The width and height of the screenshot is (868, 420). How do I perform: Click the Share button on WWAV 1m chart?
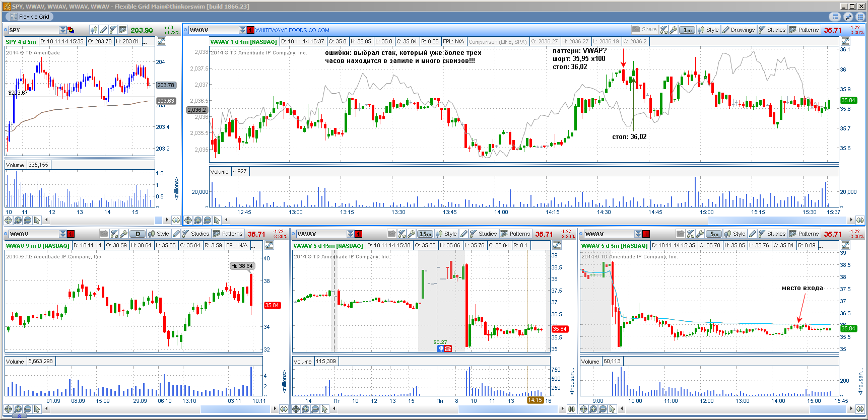(644, 29)
